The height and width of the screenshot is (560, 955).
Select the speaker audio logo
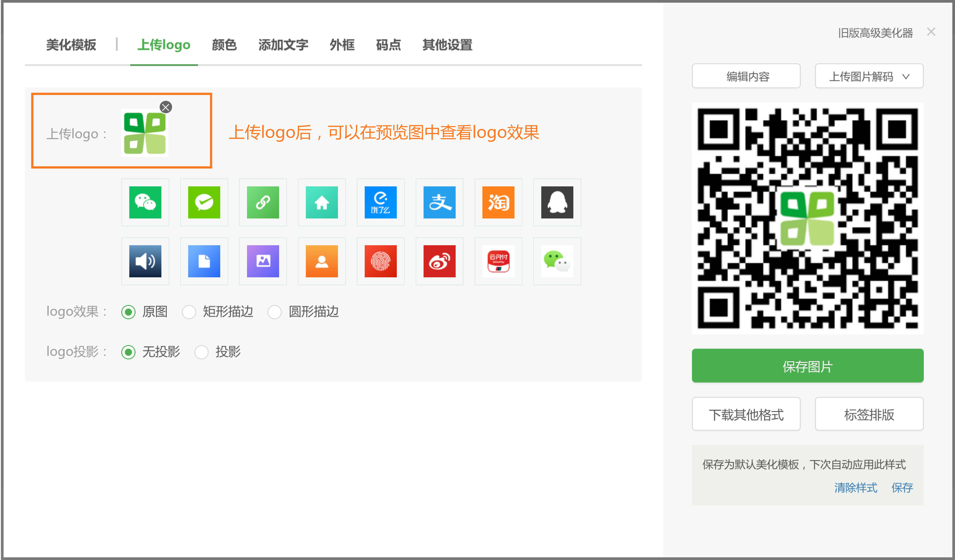tap(145, 261)
